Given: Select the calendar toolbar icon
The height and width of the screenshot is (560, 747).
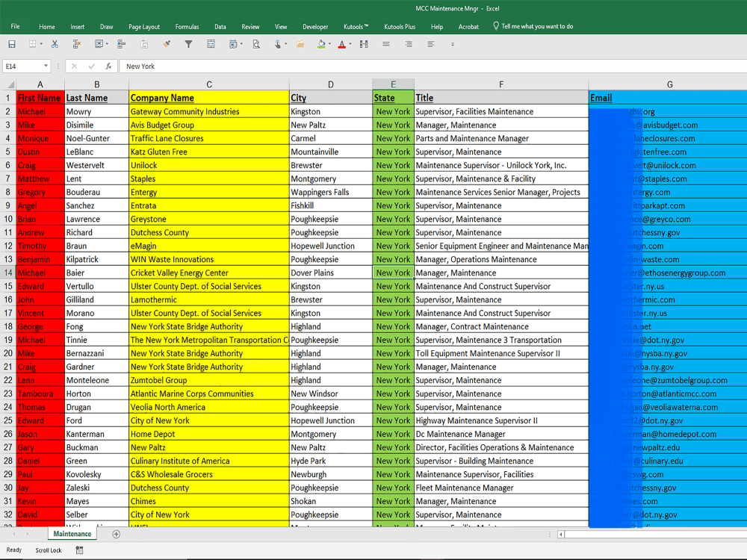Looking at the screenshot, I should pyautogui.click(x=232, y=44).
